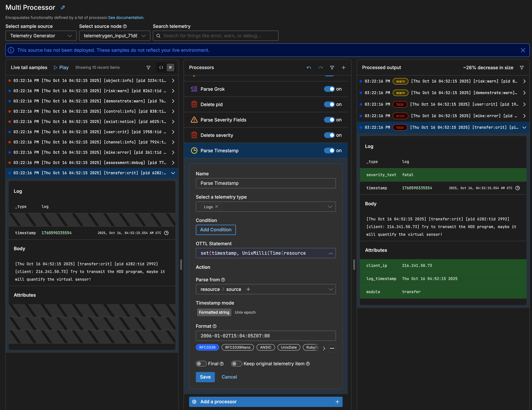
Task: Click the Save button
Action: point(205,377)
